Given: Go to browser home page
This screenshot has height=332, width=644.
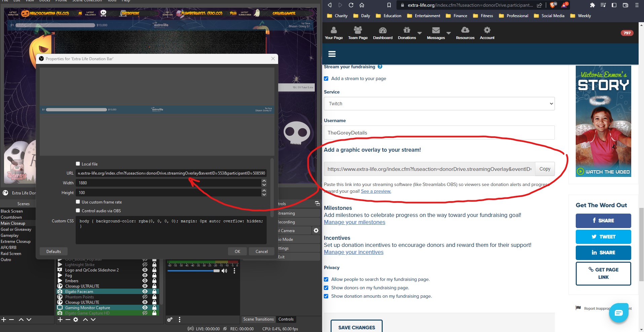Looking at the screenshot, I should pos(362,5).
